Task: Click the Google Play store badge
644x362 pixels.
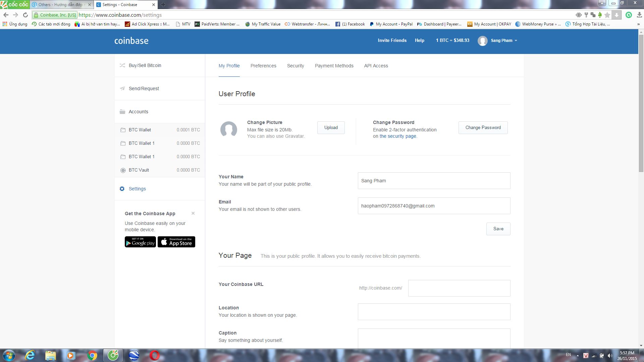Action: pos(140,242)
